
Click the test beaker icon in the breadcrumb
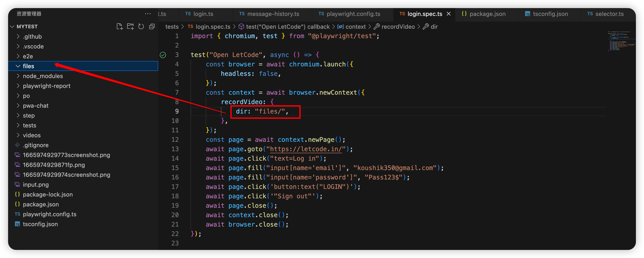tap(241, 26)
